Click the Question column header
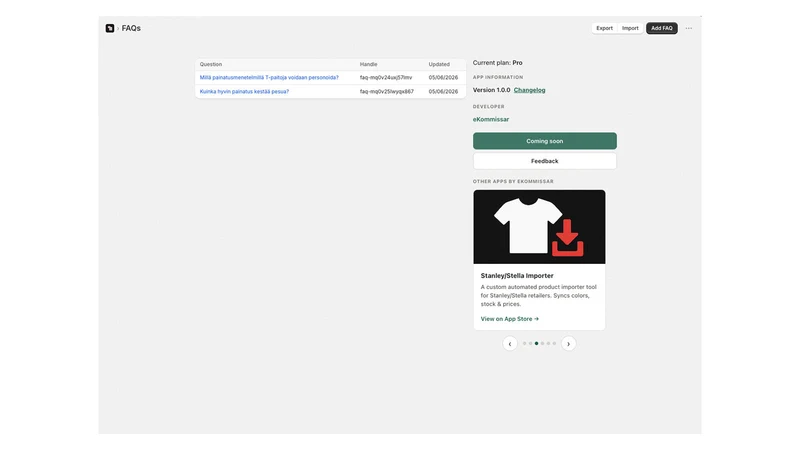Image resolution: width=800 pixels, height=450 pixels. (x=211, y=64)
